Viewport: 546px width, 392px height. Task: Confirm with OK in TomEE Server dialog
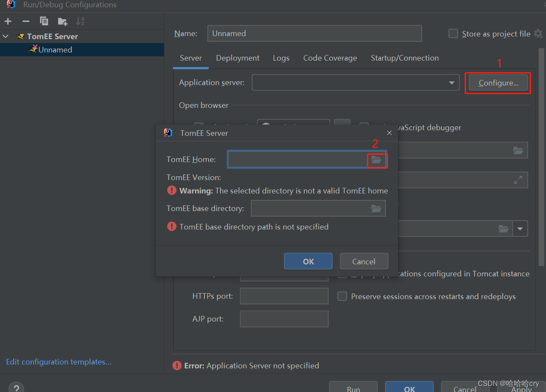(x=308, y=261)
